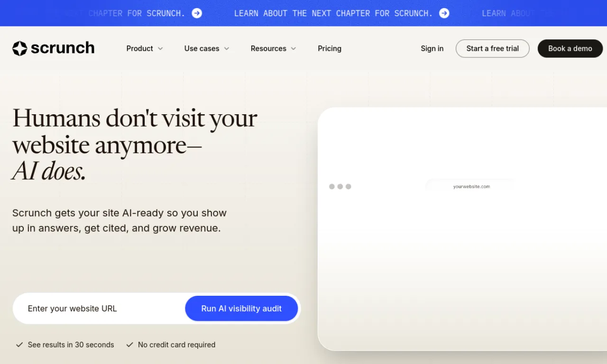Viewport: 607px width, 364px height.
Task: Expand the Product menu chevron
Action: click(160, 48)
